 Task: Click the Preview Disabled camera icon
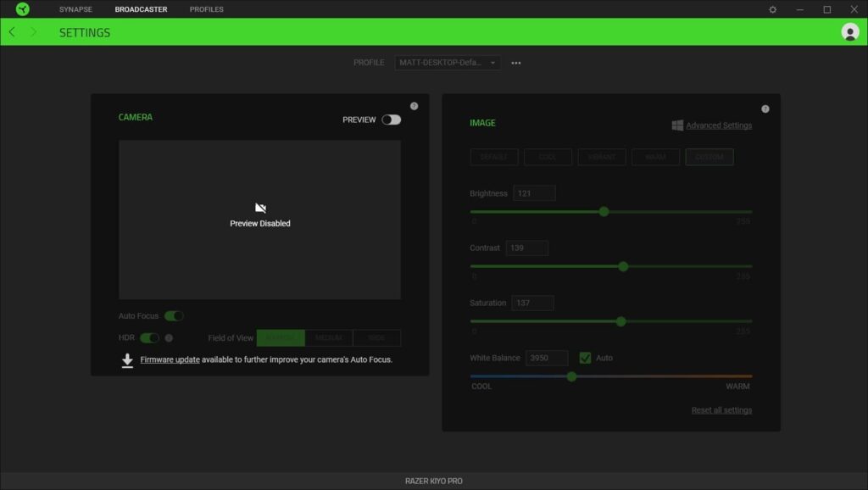[x=260, y=208]
